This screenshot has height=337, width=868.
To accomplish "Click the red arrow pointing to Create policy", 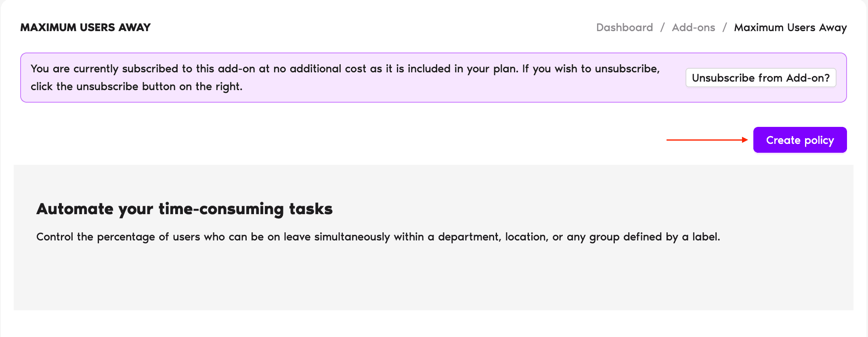I will [707, 140].
